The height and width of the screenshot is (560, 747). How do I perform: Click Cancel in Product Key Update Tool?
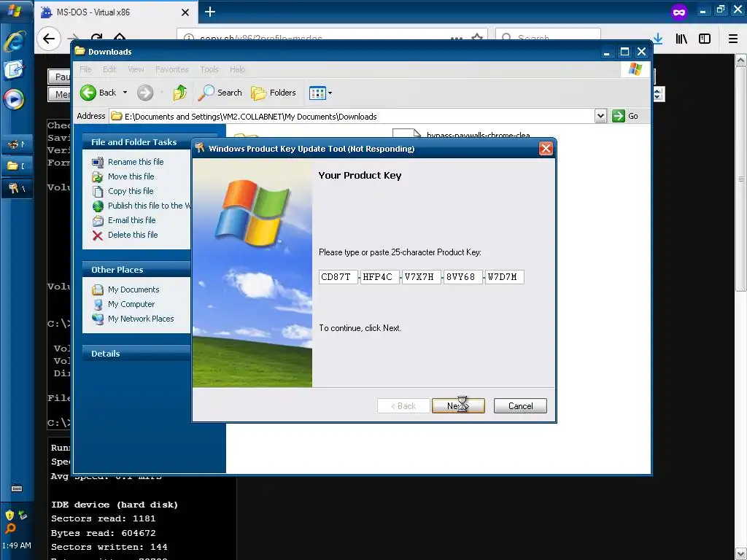[520, 405]
